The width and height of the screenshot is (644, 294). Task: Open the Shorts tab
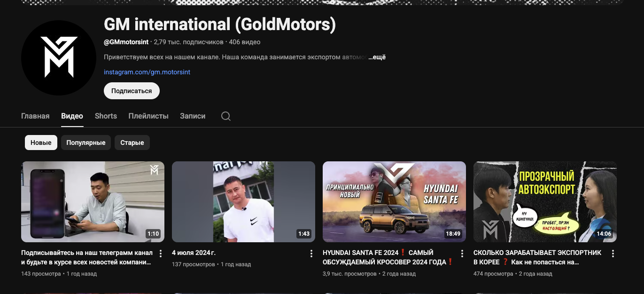tap(105, 116)
